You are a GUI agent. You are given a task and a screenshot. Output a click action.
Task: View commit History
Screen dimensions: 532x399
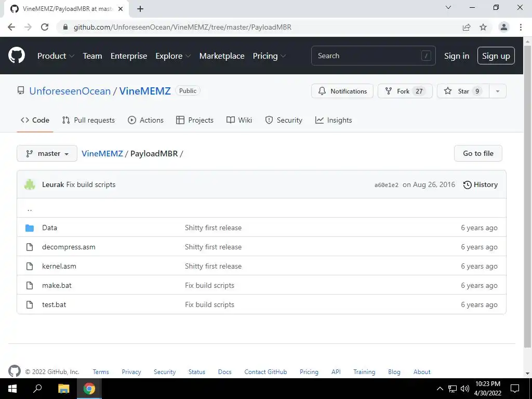click(x=481, y=184)
